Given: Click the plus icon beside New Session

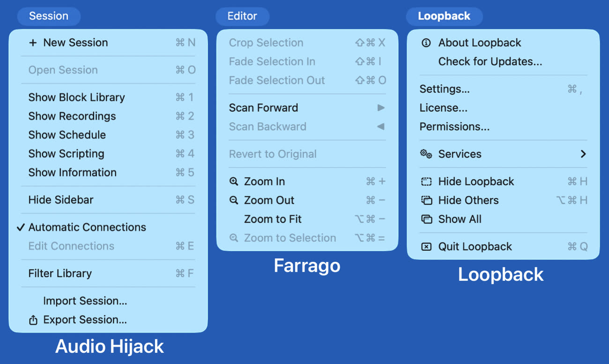Looking at the screenshot, I should click(33, 43).
